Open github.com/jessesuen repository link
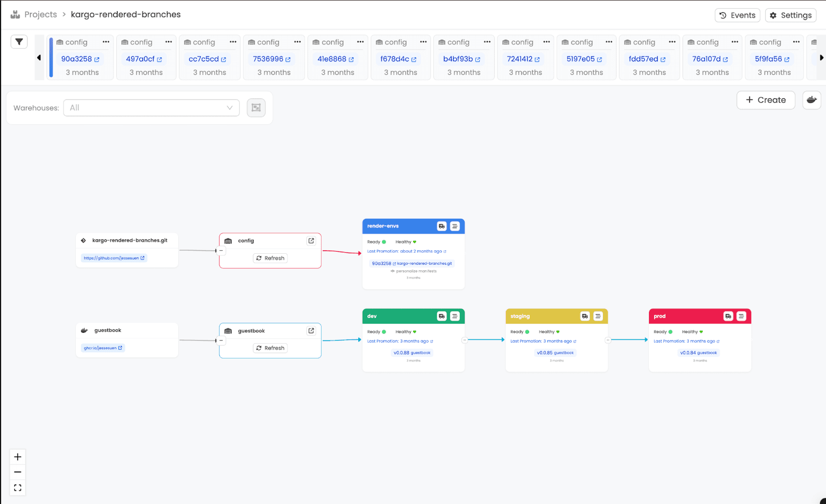 tap(114, 258)
